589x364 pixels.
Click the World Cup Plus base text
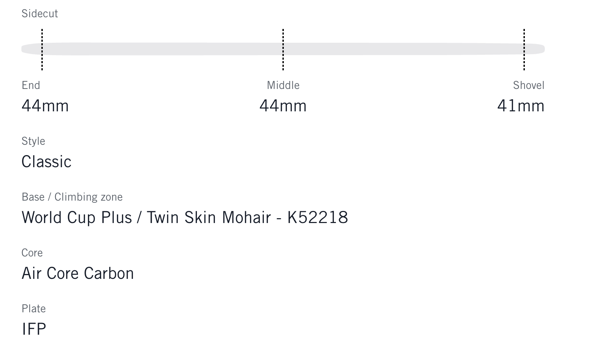77,218
